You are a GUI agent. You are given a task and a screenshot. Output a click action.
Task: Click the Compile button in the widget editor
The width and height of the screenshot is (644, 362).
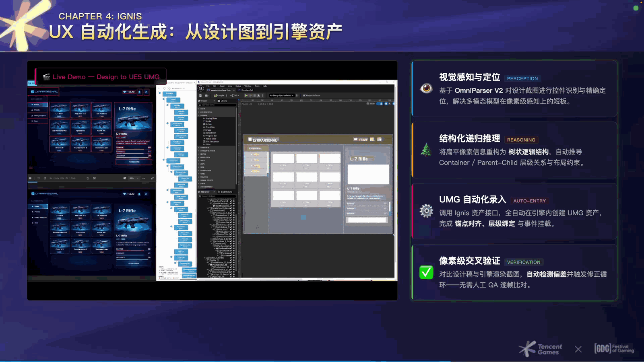[220, 96]
